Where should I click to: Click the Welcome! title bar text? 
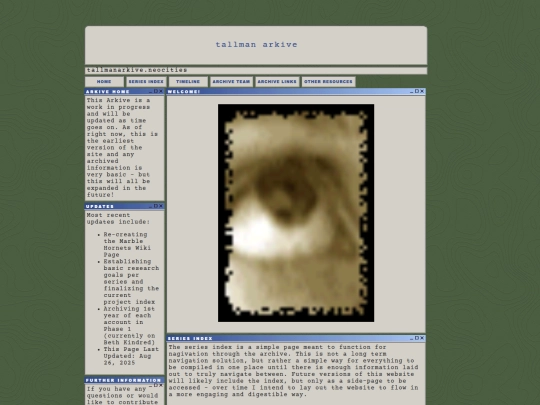(x=184, y=92)
